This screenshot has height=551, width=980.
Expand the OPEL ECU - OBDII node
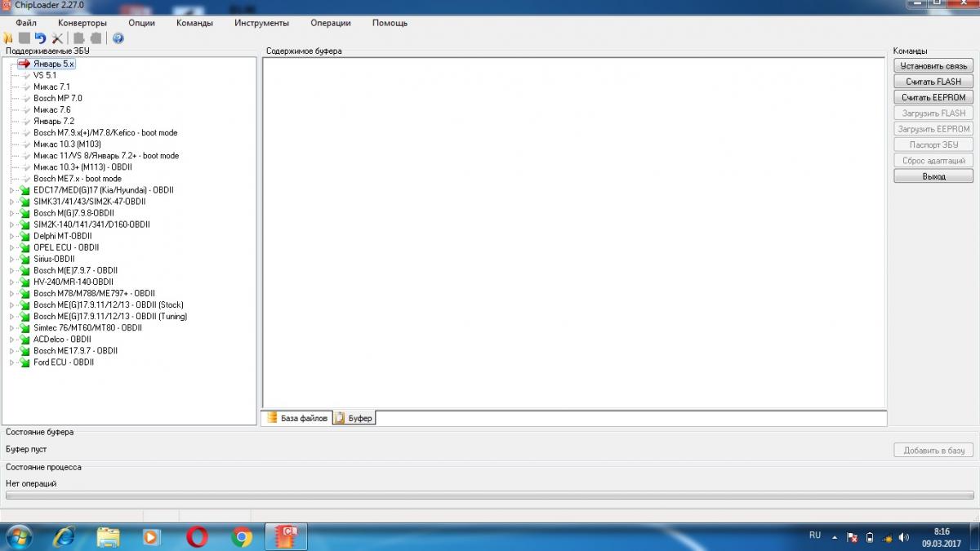[x=12, y=247]
